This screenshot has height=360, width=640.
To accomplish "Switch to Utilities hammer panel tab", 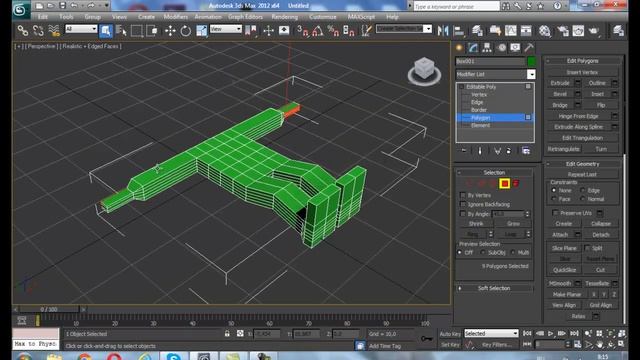I will pyautogui.click(x=529, y=48).
